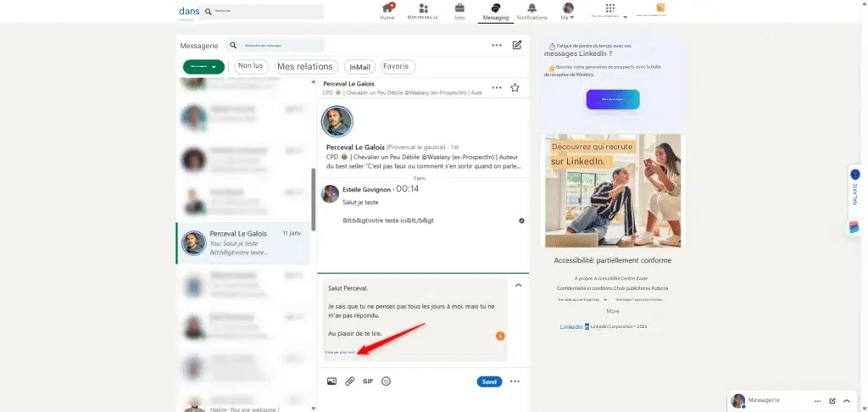Select the Favoris filter
Viewport: 868px width, 412px height.
point(398,66)
